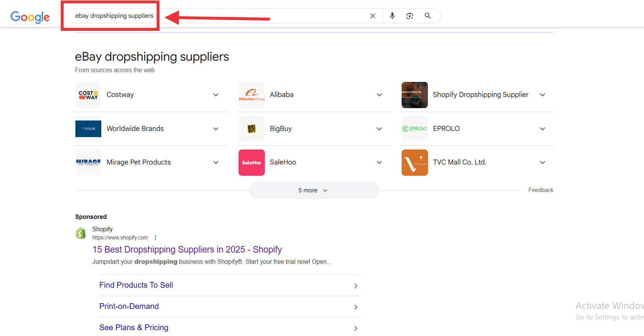The width and height of the screenshot is (644, 336).
Task: Open the Mirage Pet Products logo
Action: 88,163
